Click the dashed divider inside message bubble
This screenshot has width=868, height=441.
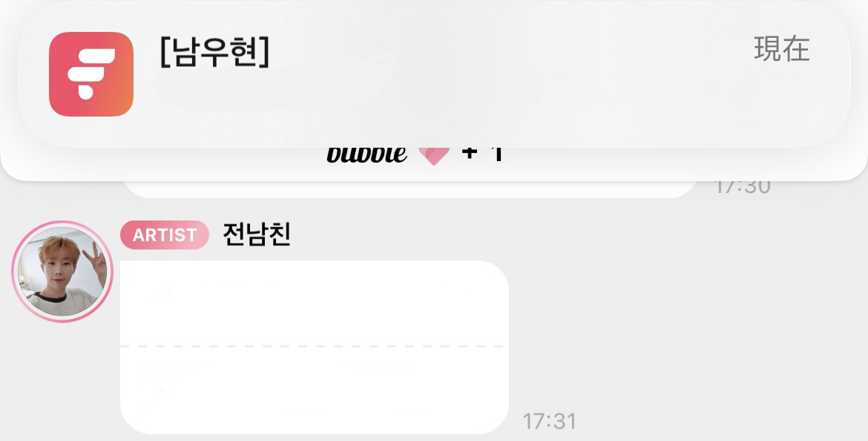pyautogui.click(x=312, y=346)
